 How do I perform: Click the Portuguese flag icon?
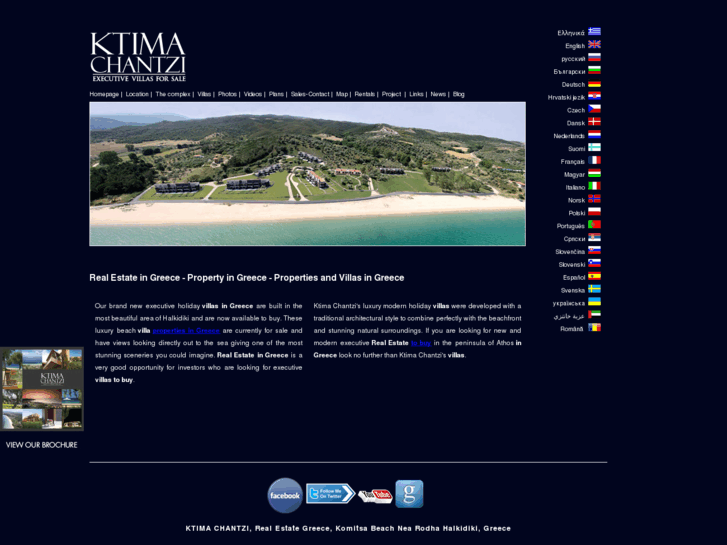pos(594,224)
